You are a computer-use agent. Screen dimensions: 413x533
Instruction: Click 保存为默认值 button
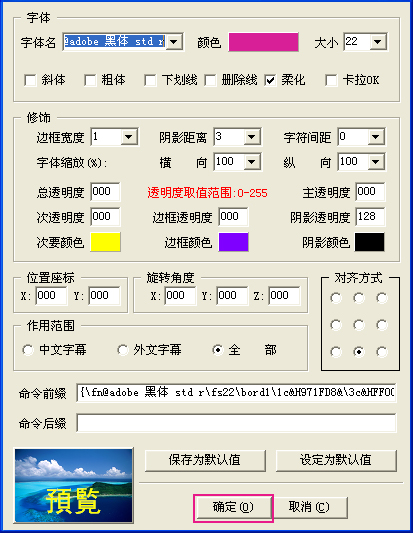[x=205, y=460]
